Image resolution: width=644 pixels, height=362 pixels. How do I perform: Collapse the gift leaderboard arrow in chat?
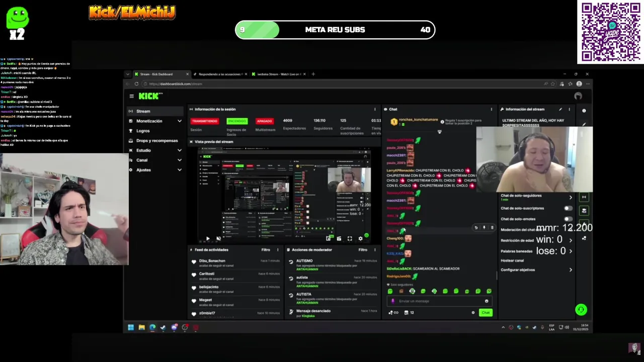click(x=439, y=132)
